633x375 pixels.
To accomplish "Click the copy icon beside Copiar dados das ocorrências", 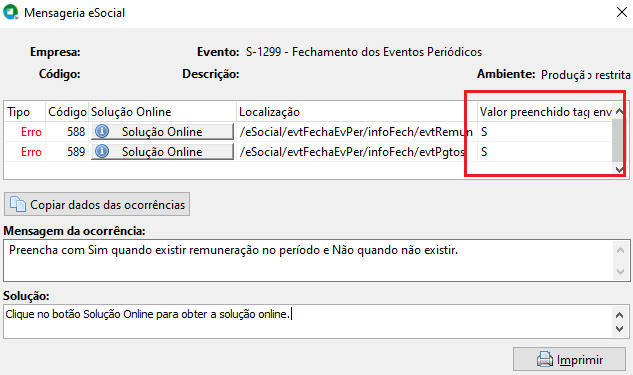I will coord(18,204).
